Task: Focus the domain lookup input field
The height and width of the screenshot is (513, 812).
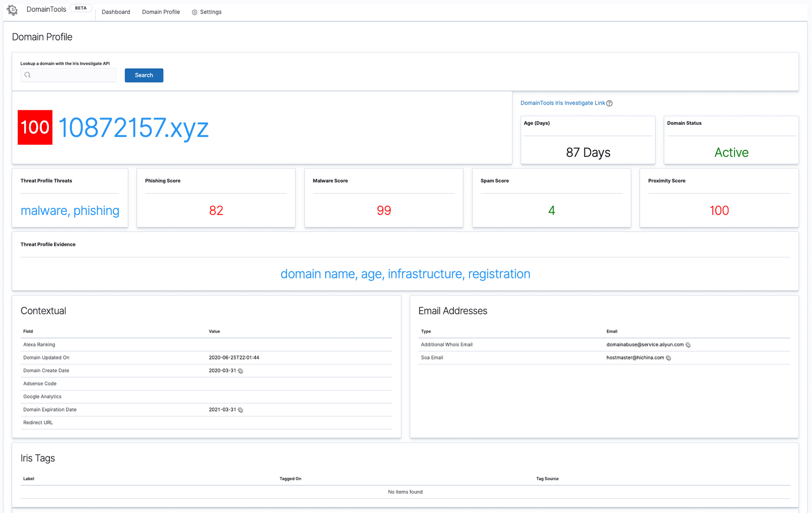Action: pos(68,75)
